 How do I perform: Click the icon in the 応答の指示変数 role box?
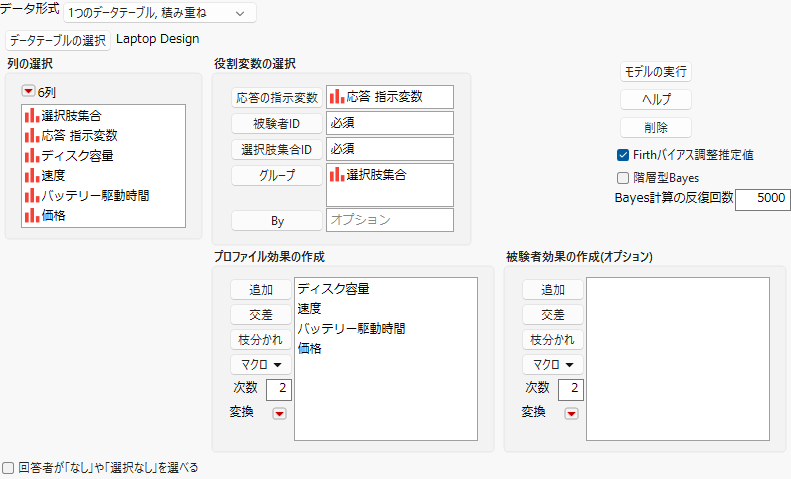[337, 96]
